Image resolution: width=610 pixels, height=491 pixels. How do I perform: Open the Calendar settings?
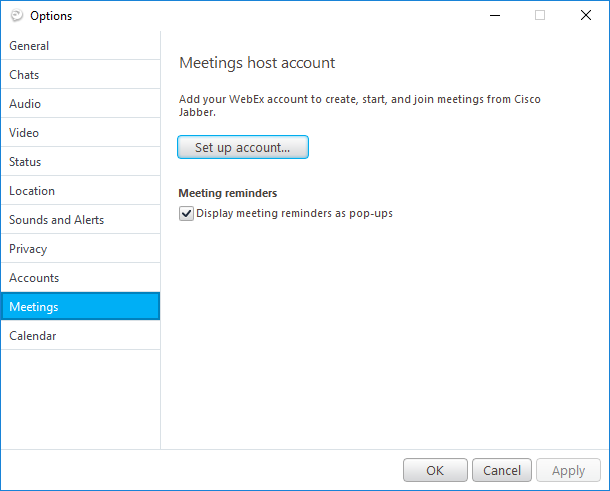point(81,335)
